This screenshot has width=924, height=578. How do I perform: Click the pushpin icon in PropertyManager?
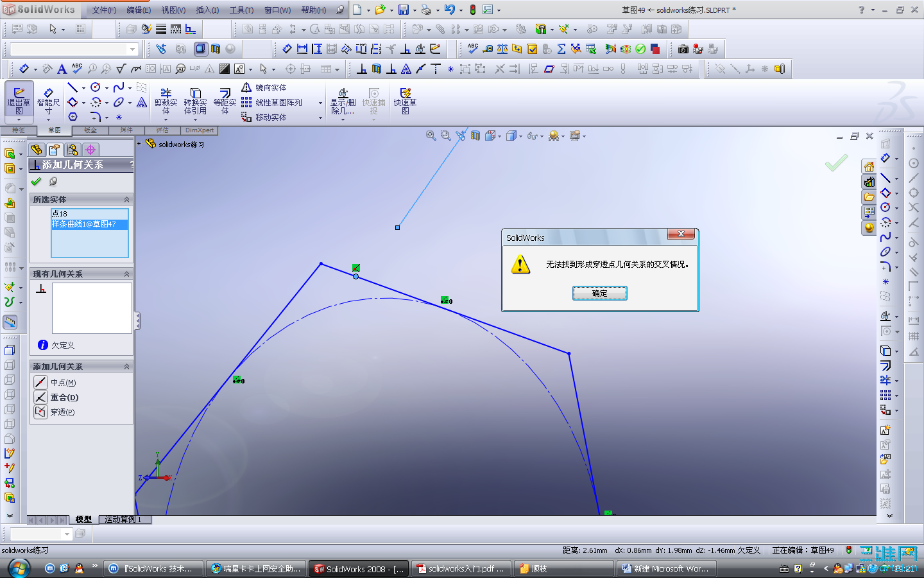(53, 182)
